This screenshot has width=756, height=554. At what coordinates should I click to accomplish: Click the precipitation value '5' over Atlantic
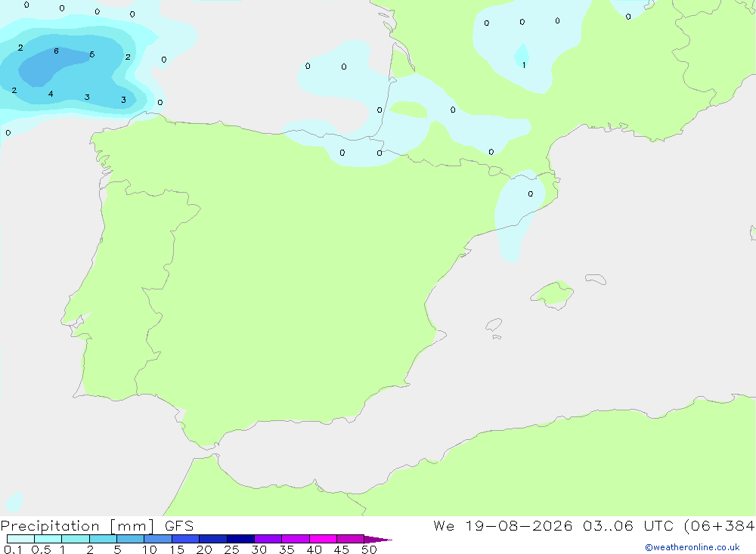[x=92, y=54]
